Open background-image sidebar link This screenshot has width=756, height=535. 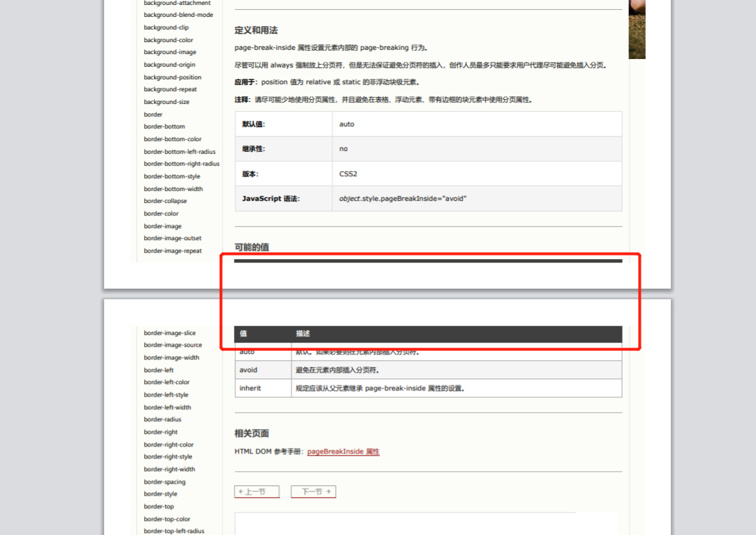point(170,52)
